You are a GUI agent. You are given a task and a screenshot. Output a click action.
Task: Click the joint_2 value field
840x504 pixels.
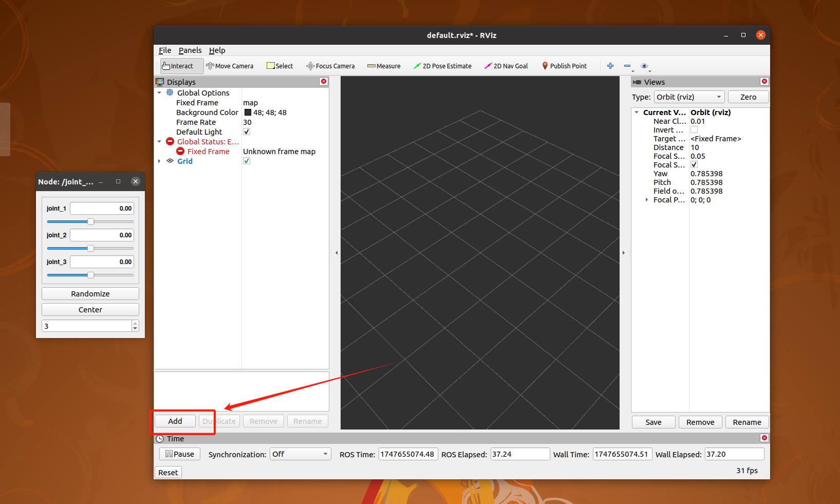click(x=102, y=235)
